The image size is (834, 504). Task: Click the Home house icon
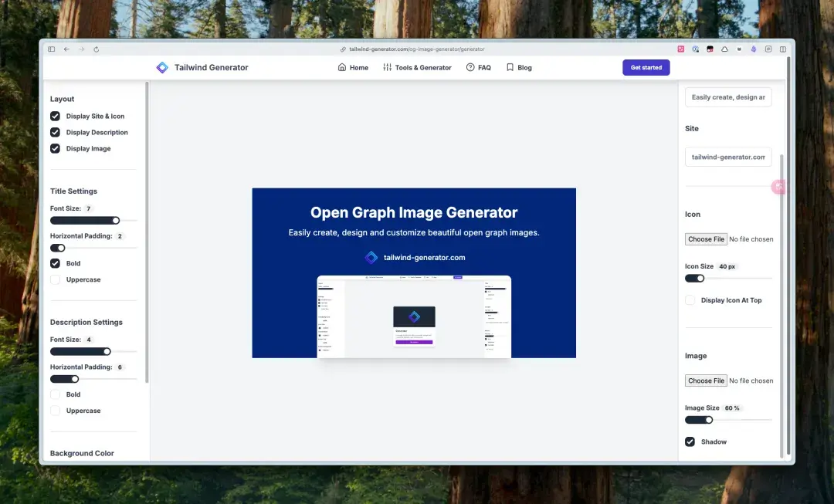coord(342,68)
